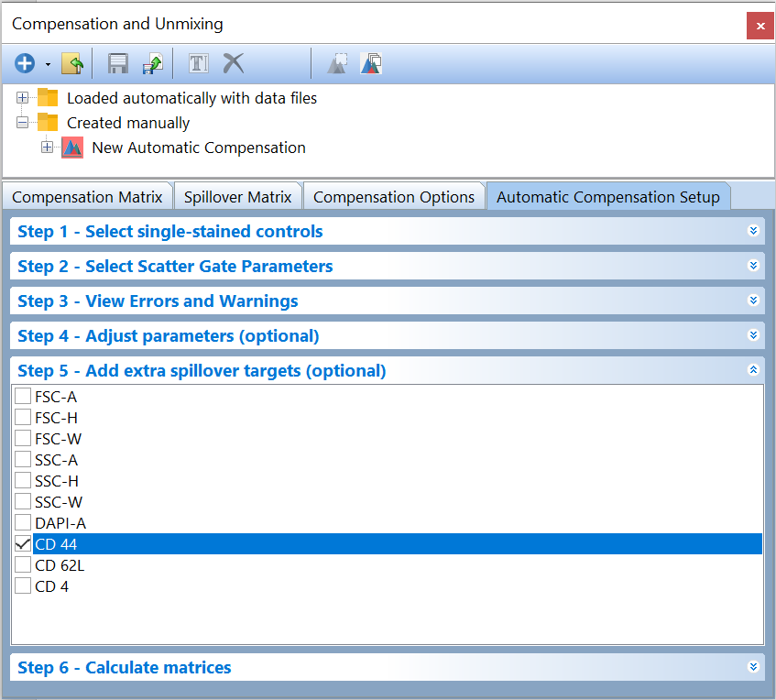Close the Compensation and Unmixing window
This screenshot has width=776, height=700.
(x=760, y=26)
